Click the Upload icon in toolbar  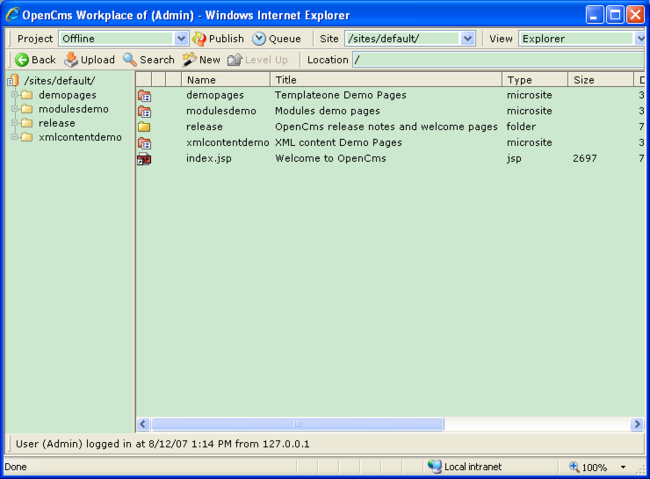pyautogui.click(x=71, y=60)
